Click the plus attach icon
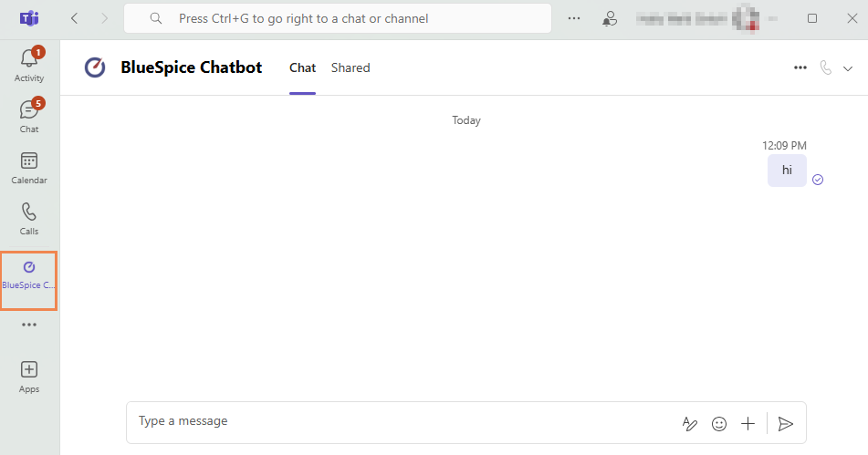Screen dimensions: 868x455 click(748, 423)
